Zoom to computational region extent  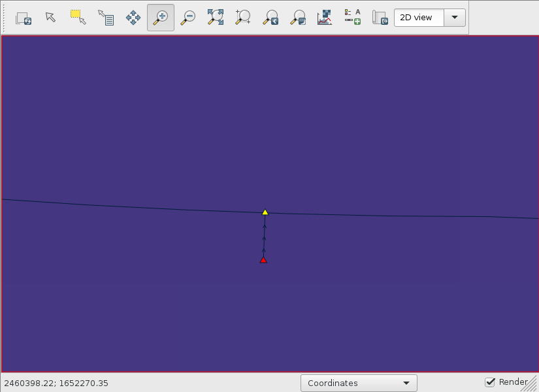pyautogui.click(x=243, y=18)
